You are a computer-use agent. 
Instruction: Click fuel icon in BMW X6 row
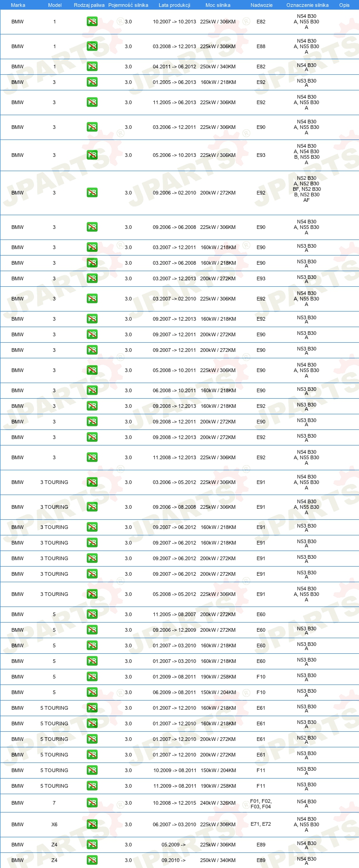(x=92, y=824)
